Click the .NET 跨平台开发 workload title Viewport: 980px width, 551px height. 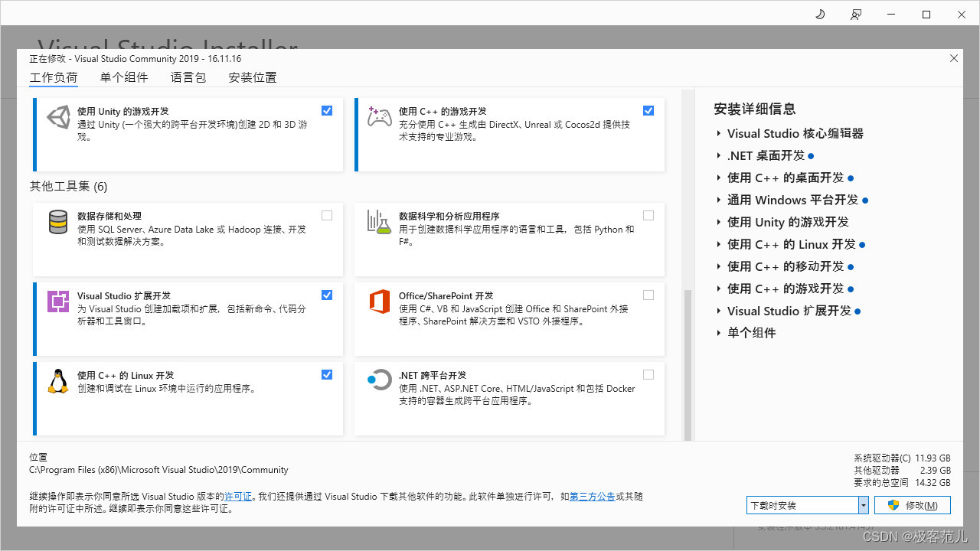point(433,376)
